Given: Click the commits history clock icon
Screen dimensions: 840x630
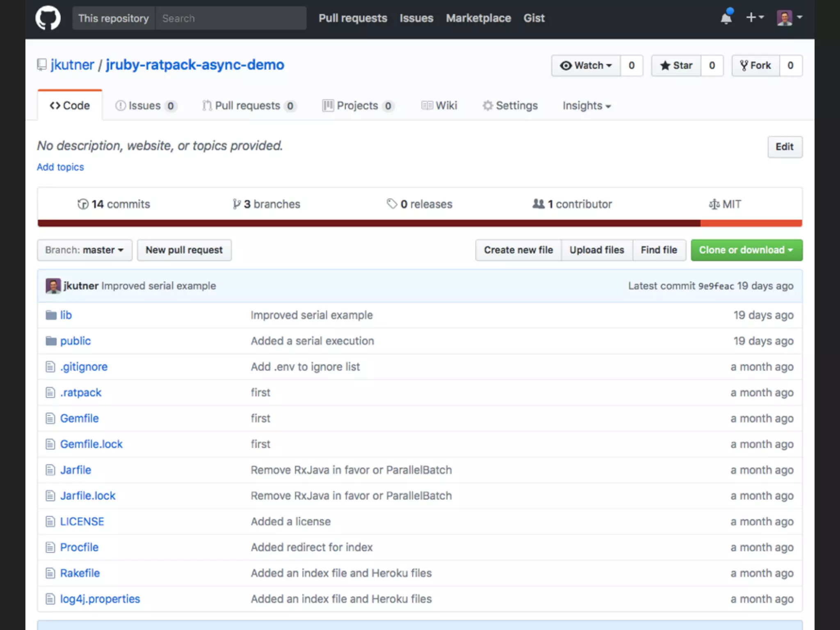Looking at the screenshot, I should pyautogui.click(x=83, y=204).
